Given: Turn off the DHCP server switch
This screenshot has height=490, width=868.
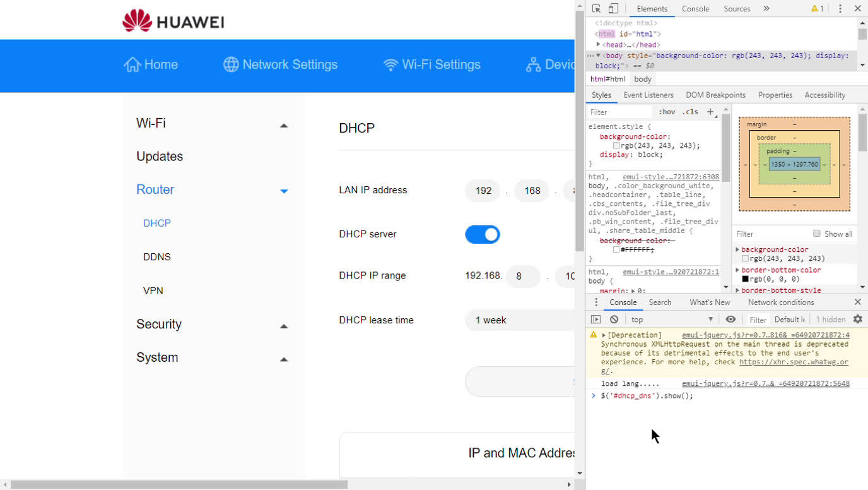Looking at the screenshot, I should coord(483,234).
